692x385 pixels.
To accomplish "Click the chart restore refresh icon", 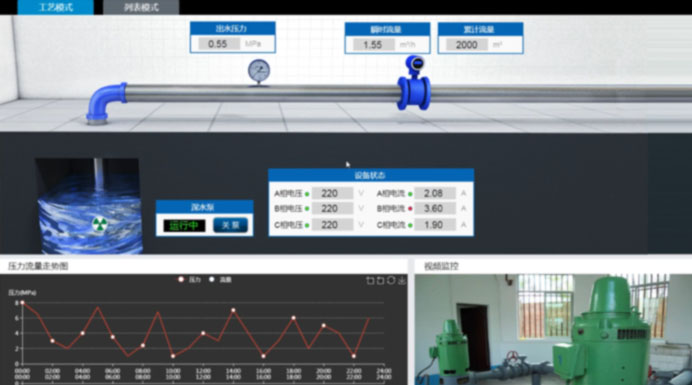I will (x=391, y=280).
